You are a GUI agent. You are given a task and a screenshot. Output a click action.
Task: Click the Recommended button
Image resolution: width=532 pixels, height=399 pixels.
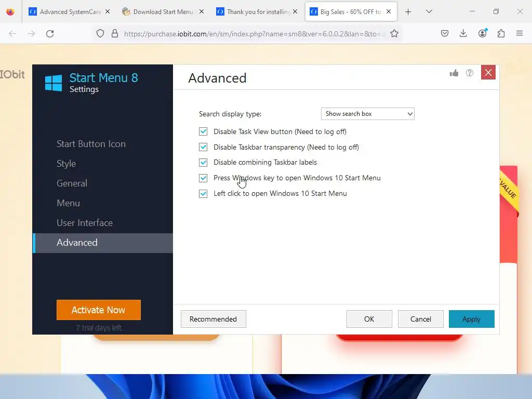pyautogui.click(x=214, y=319)
